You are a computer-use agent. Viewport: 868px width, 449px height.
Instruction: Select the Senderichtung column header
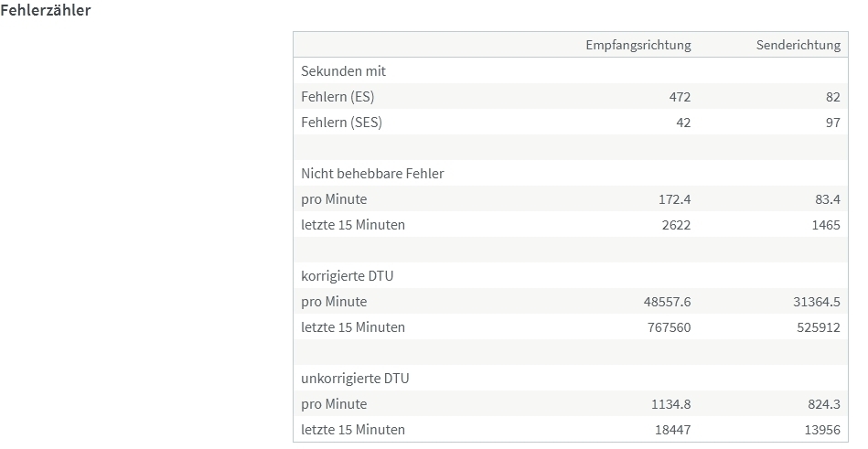tap(798, 45)
